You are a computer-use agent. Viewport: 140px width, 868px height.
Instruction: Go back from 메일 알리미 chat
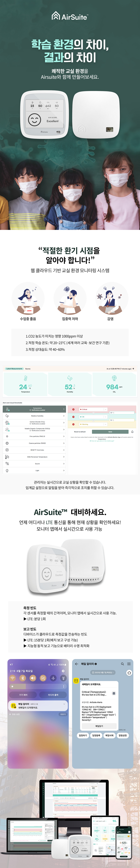(x=76, y=664)
